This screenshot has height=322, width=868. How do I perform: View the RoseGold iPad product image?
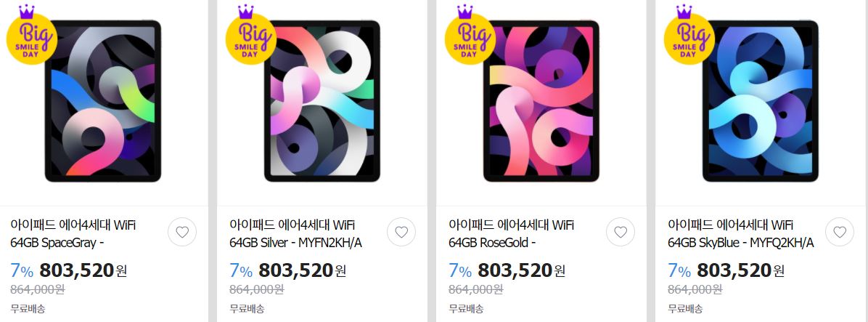(x=541, y=101)
